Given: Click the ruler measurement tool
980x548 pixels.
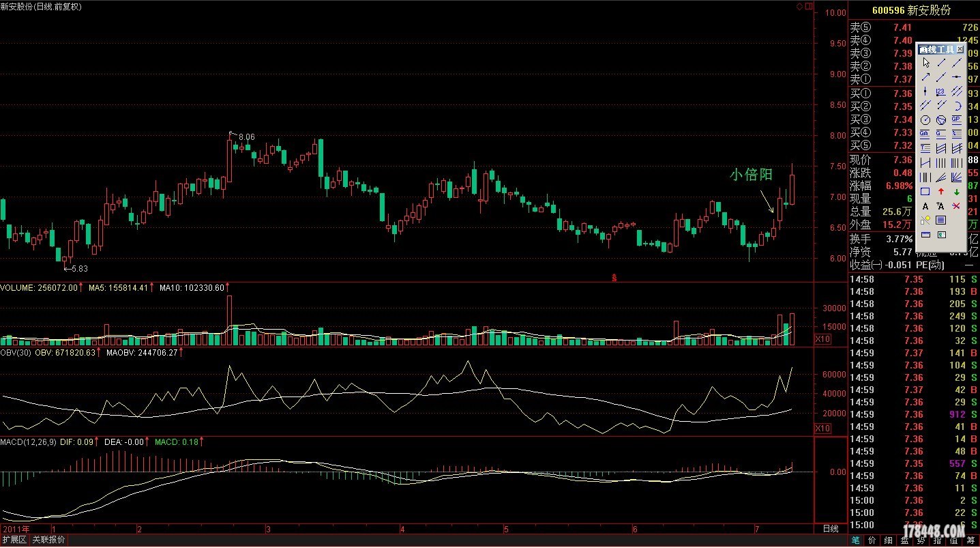Looking at the screenshot, I should pyautogui.click(x=925, y=235).
